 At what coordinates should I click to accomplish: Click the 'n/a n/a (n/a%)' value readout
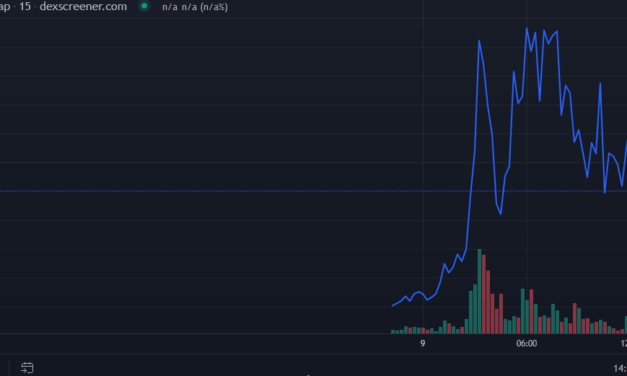click(195, 7)
